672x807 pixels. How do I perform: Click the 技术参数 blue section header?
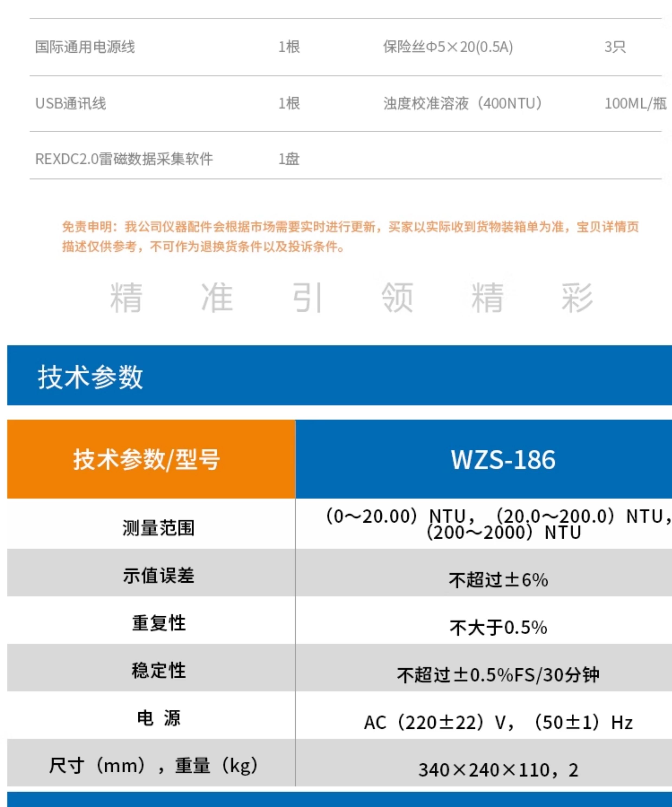[340, 375]
